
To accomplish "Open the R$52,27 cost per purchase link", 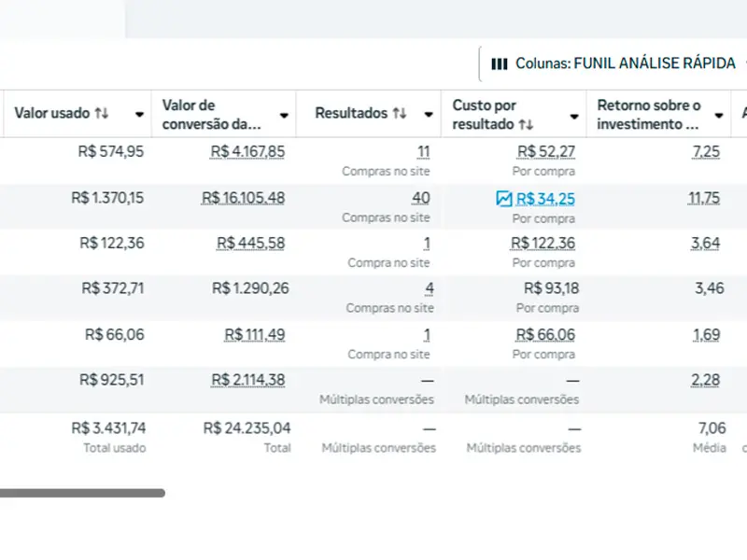I will click(546, 151).
